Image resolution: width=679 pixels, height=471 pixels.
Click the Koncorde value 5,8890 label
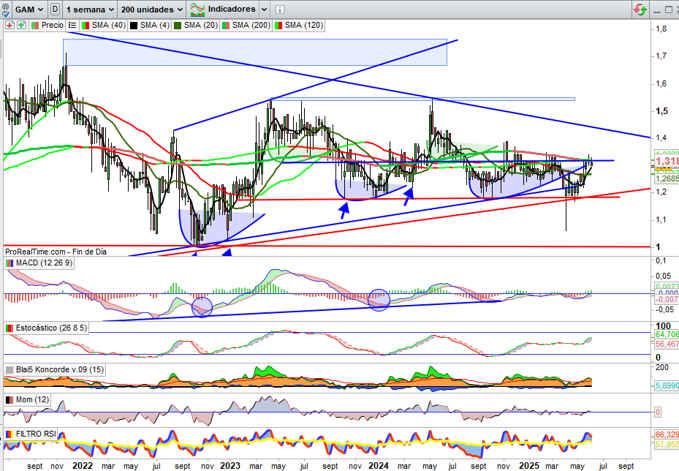coord(667,385)
